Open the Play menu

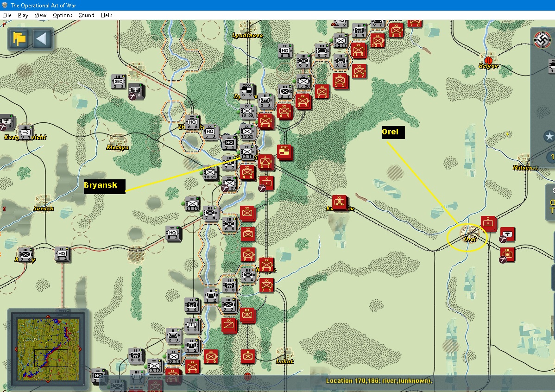(23, 15)
